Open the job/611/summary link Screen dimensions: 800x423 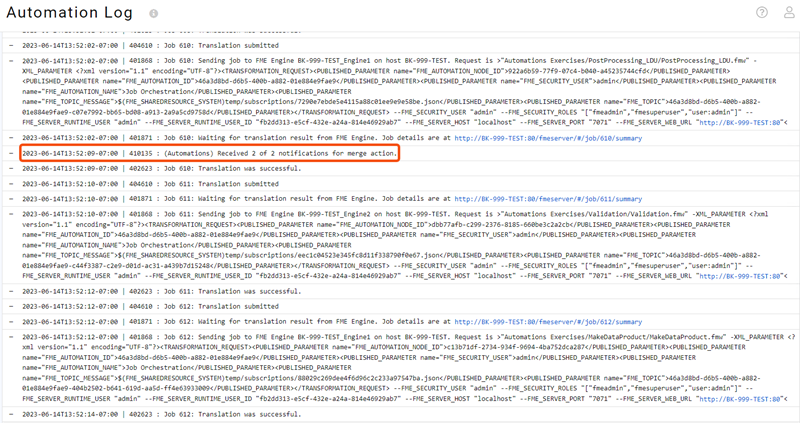pyautogui.click(x=548, y=200)
